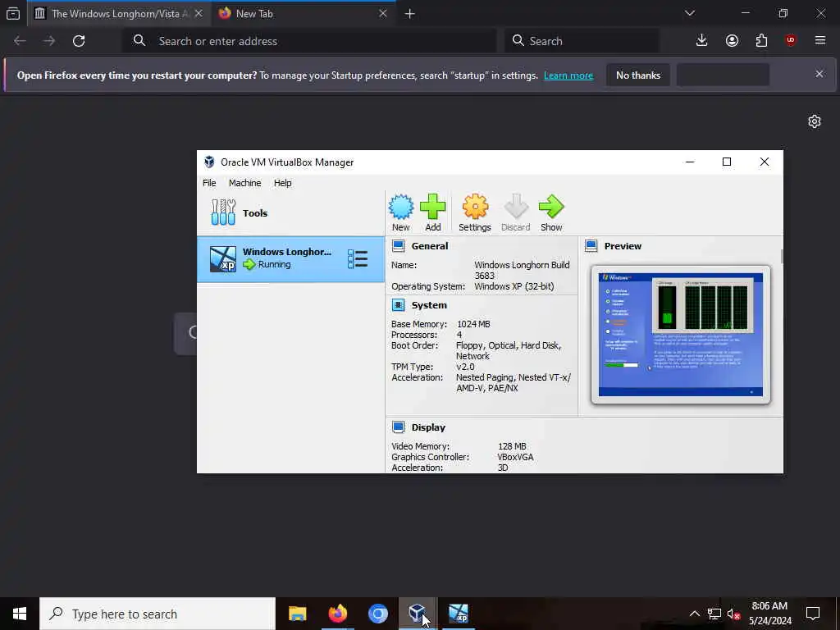Expand the list all tabs dropdown
Image resolution: width=840 pixels, height=630 pixels.
click(x=689, y=13)
